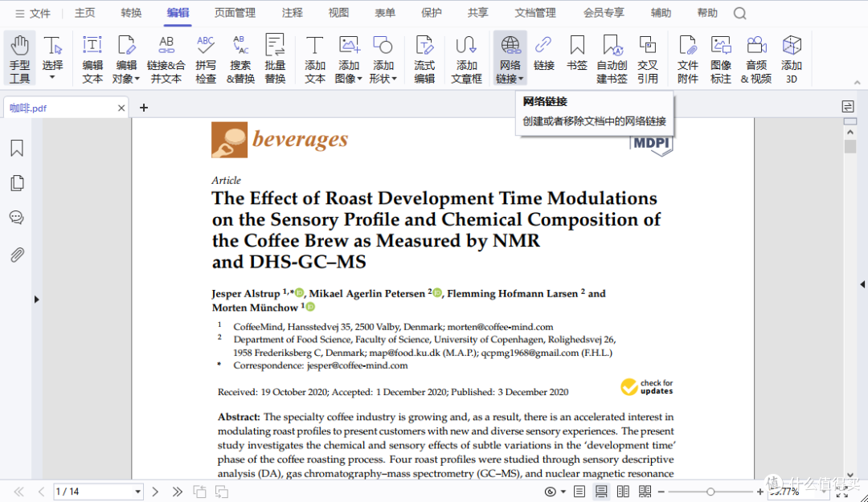Expand the right side panel arrow
868x502 pixels.
pos(862,284)
